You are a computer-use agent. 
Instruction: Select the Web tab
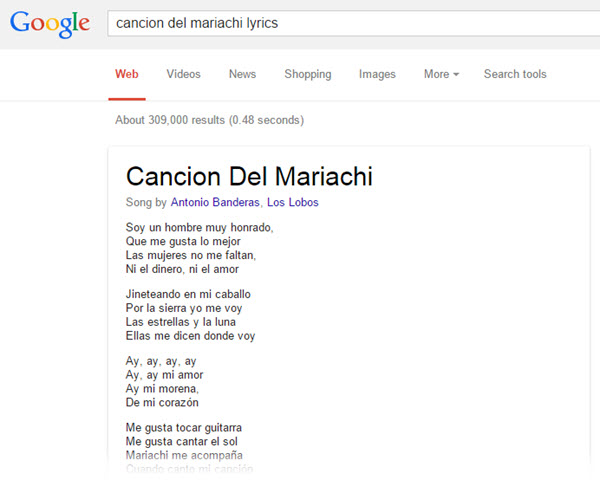click(x=127, y=74)
